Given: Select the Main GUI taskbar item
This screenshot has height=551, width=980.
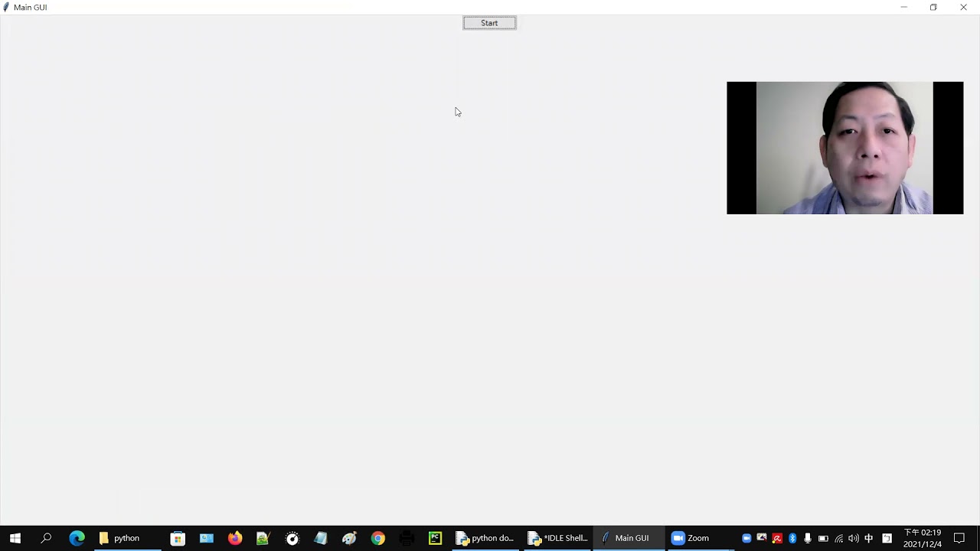Looking at the screenshot, I should (629, 538).
